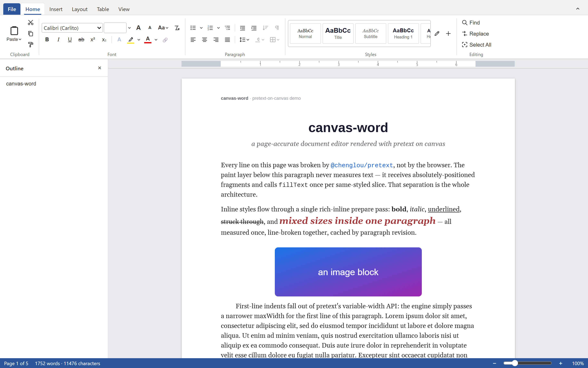588x368 pixels.
Task: Expand the Paste options dropdown
Action: pos(14,39)
